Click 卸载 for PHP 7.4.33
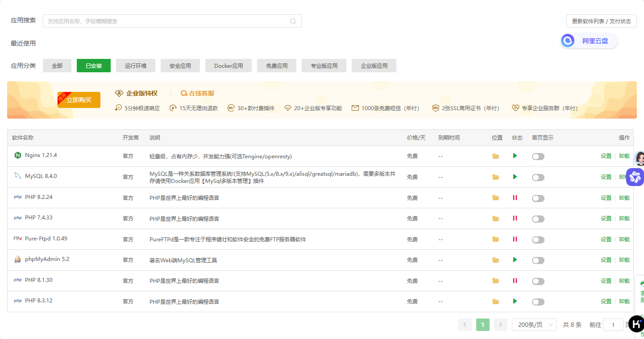Image resolution: width=644 pixels, height=339 pixels. coord(624,219)
